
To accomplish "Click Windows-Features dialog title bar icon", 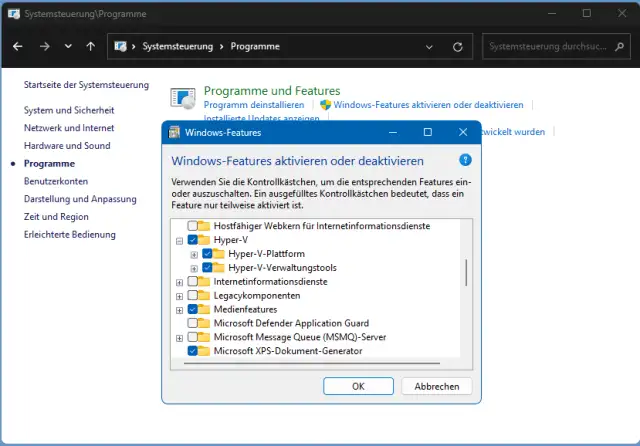I will click(174, 133).
